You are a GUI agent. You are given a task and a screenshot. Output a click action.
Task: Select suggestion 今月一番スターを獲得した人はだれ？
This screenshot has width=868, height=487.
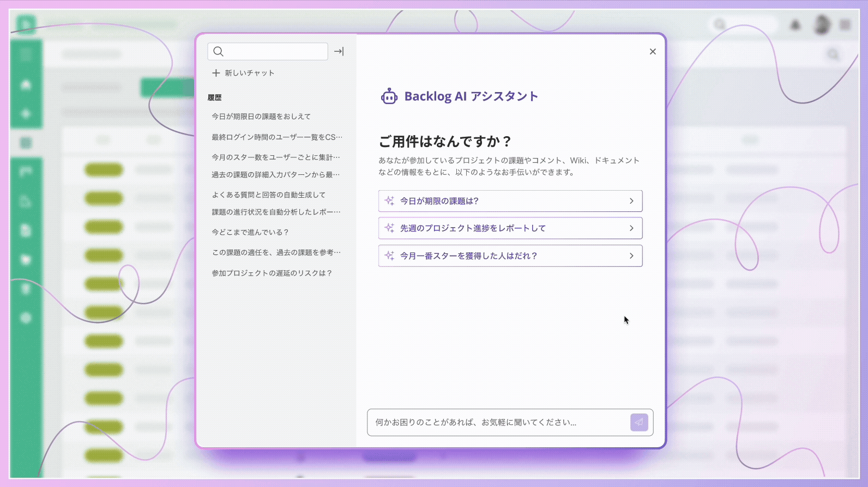510,256
